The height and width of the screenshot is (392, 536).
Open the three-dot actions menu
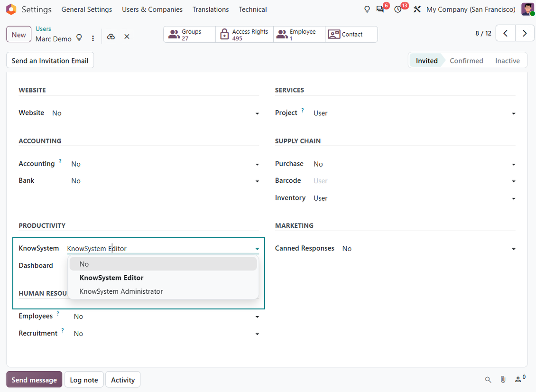93,38
